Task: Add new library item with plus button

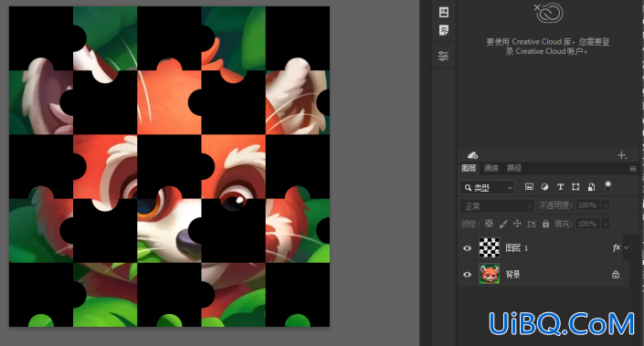Action: [622, 155]
